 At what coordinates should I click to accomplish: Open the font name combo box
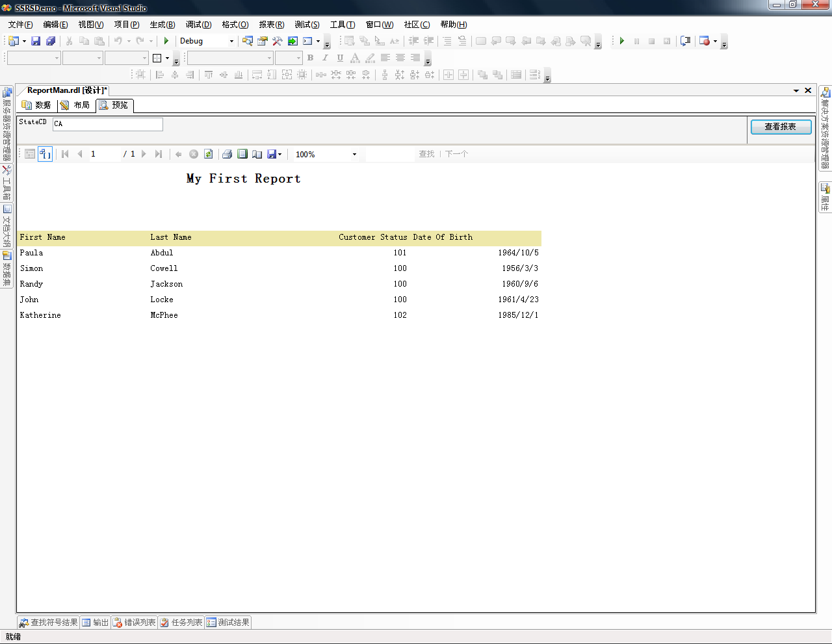[x=230, y=58]
